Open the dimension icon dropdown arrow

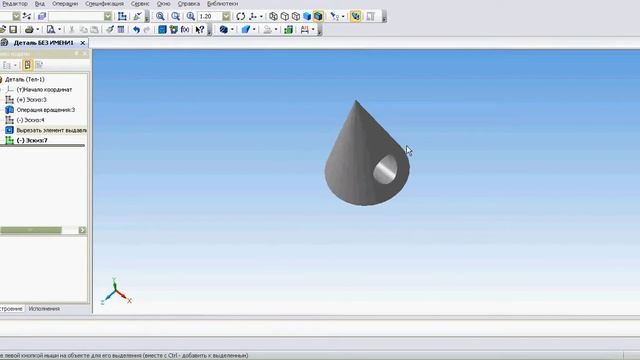coord(313,29)
